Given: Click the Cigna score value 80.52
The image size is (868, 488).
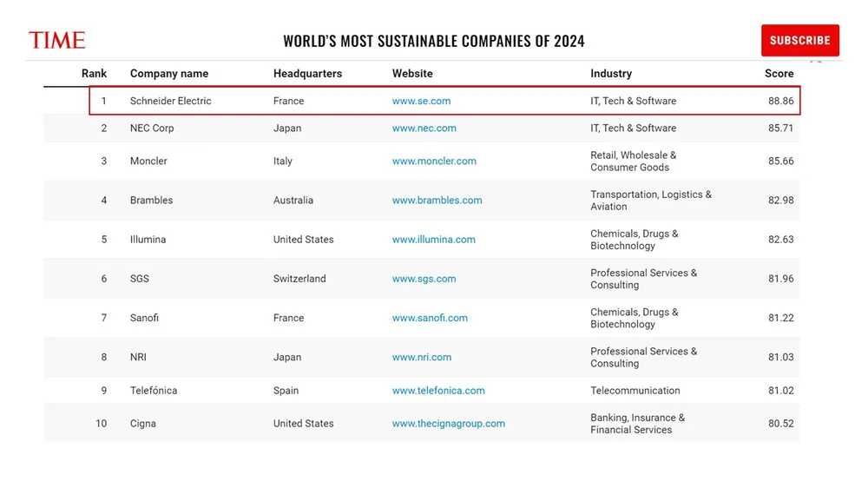Looking at the screenshot, I should tap(780, 424).
